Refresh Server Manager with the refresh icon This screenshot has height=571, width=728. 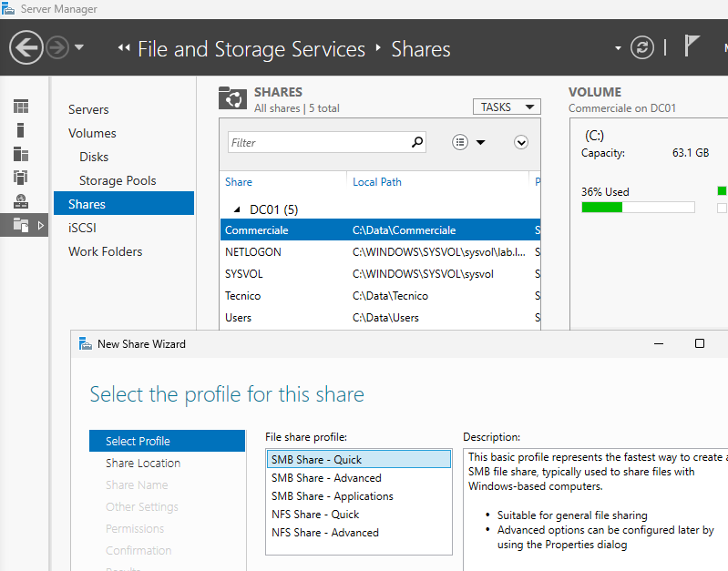642,47
